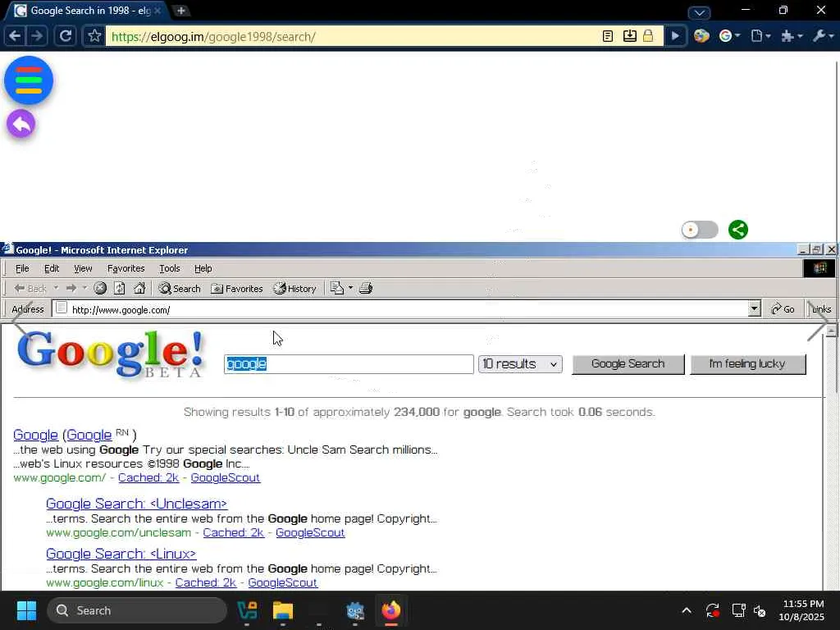Open the 10 results dropdown
Image resolution: width=840 pixels, height=630 pixels.
point(520,363)
